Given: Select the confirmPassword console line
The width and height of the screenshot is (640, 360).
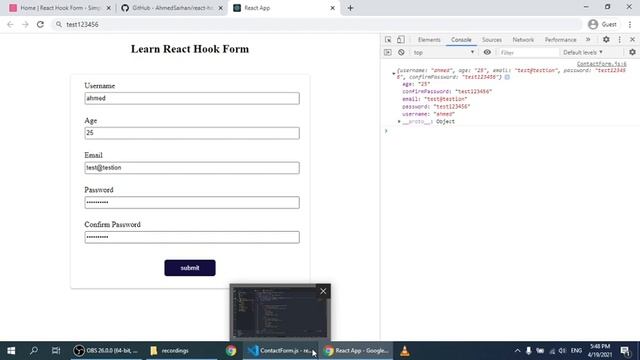Looking at the screenshot, I should point(447,92).
